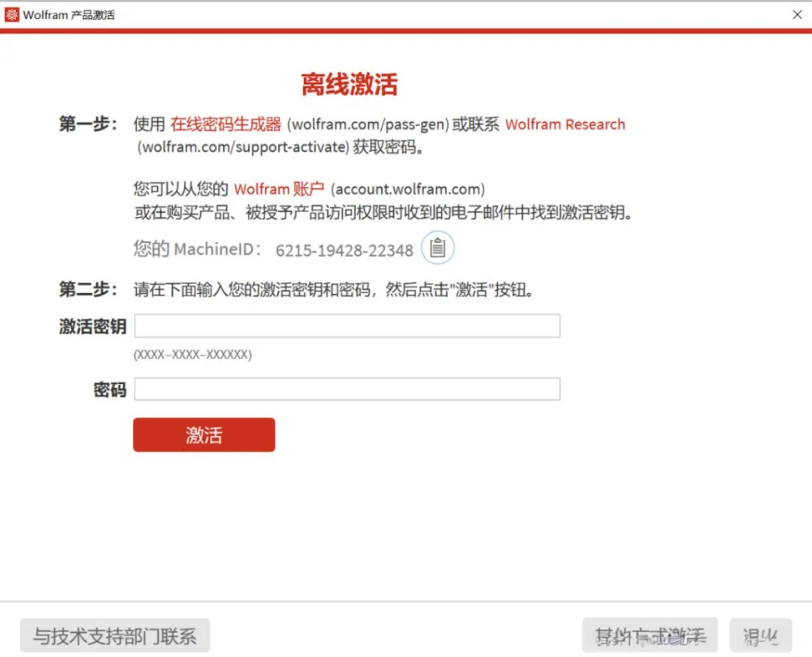Click the account.wolfram.com text
This screenshot has width=812, height=657.
pos(408,189)
